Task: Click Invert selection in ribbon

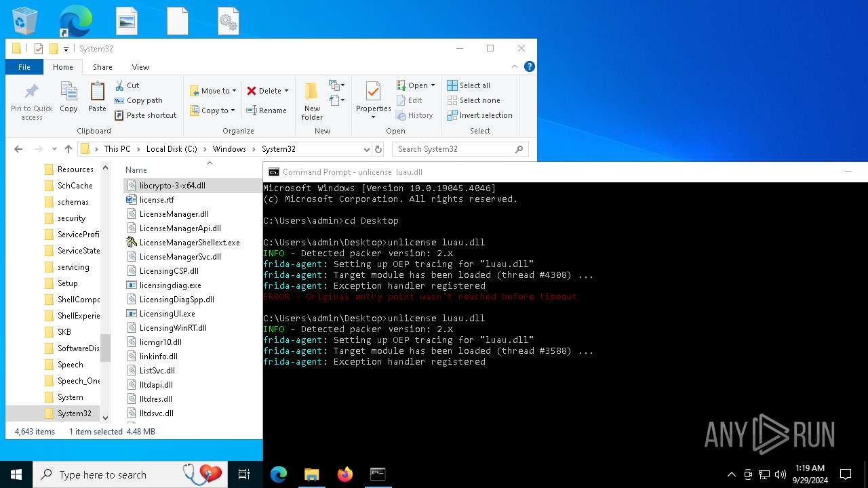Action: tap(479, 115)
